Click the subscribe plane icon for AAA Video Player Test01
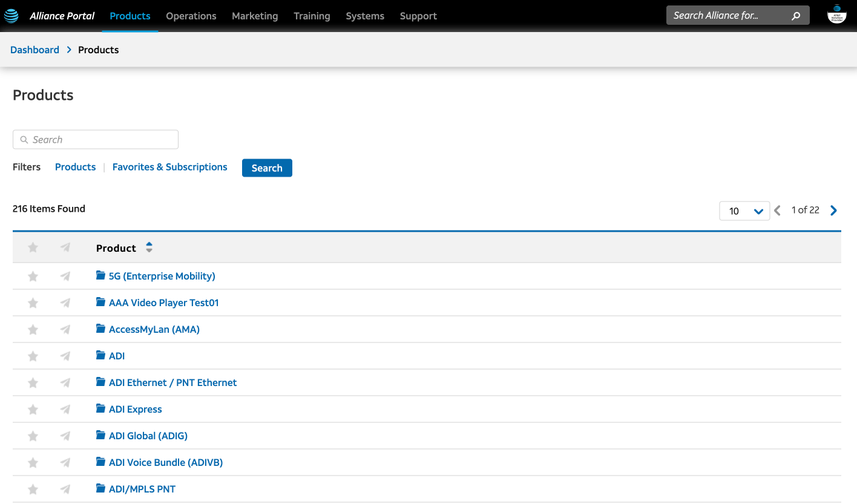Screen dimensions: 857x504 [65, 303]
